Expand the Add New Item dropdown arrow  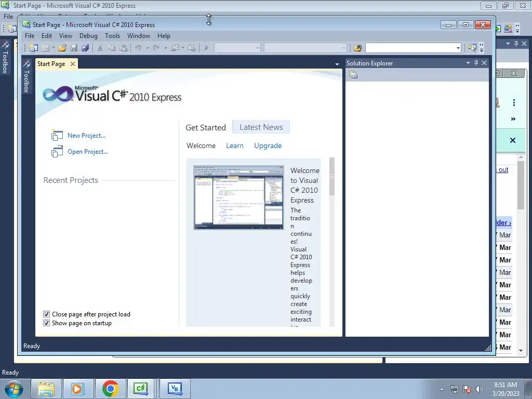(x=54, y=48)
